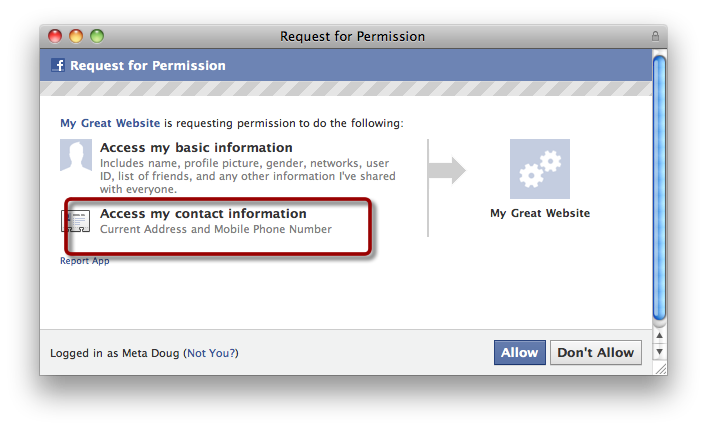The image size is (707, 430).
Task: Click the padlock icon in the title bar
Action: [x=656, y=36]
